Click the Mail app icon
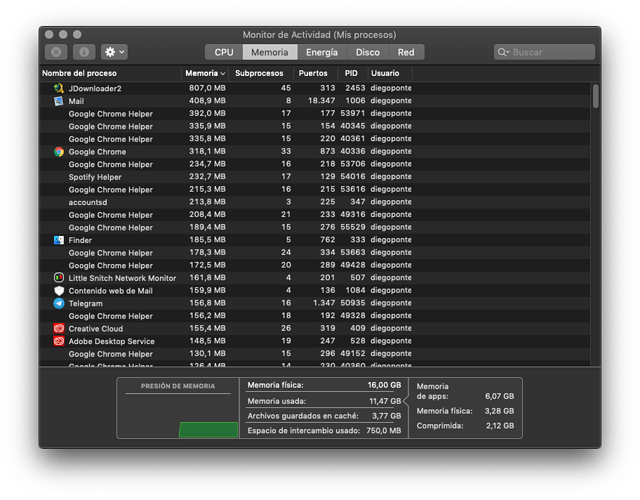Screen dimensions: 640x500 59,101
